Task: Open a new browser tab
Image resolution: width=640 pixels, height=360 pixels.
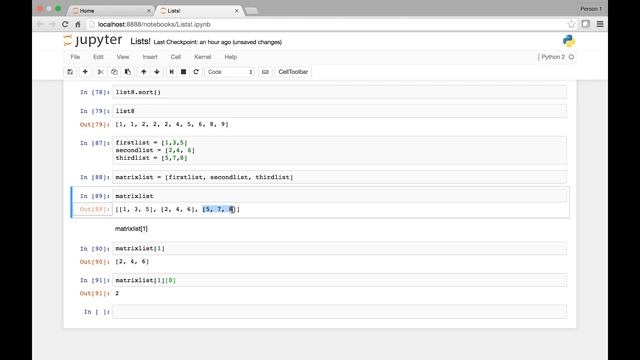Action: click(x=251, y=11)
